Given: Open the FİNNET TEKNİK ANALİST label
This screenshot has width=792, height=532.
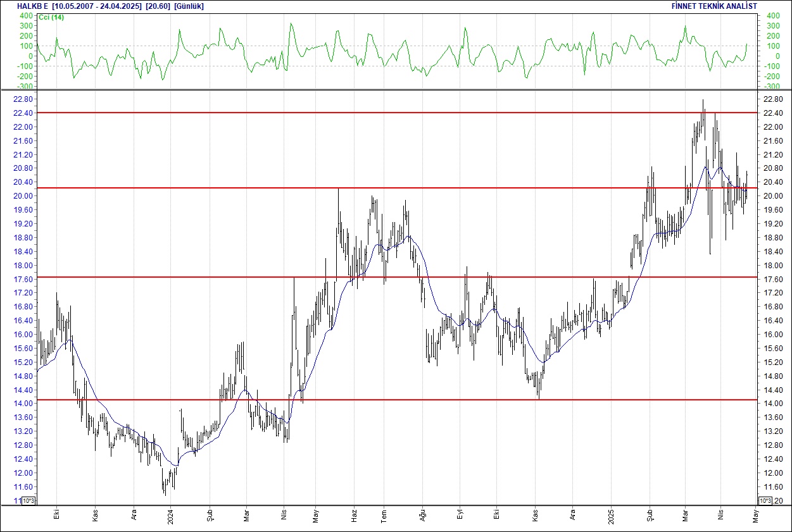Looking at the screenshot, I should 714,6.
